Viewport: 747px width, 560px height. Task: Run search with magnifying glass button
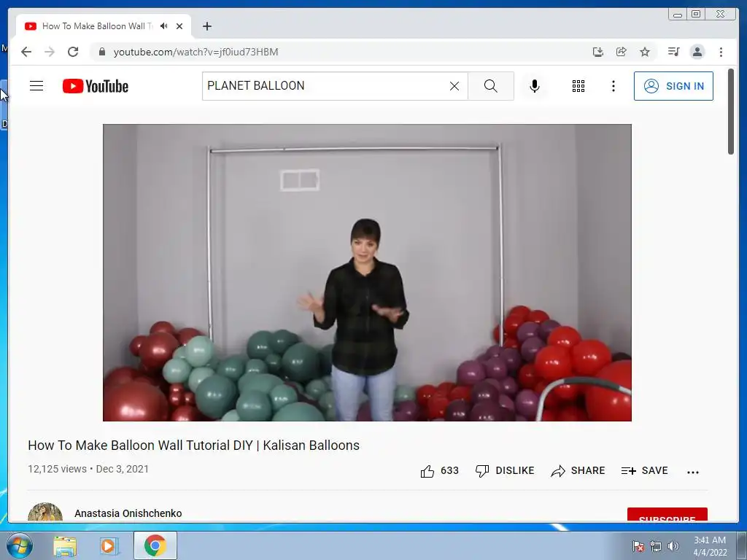491,86
